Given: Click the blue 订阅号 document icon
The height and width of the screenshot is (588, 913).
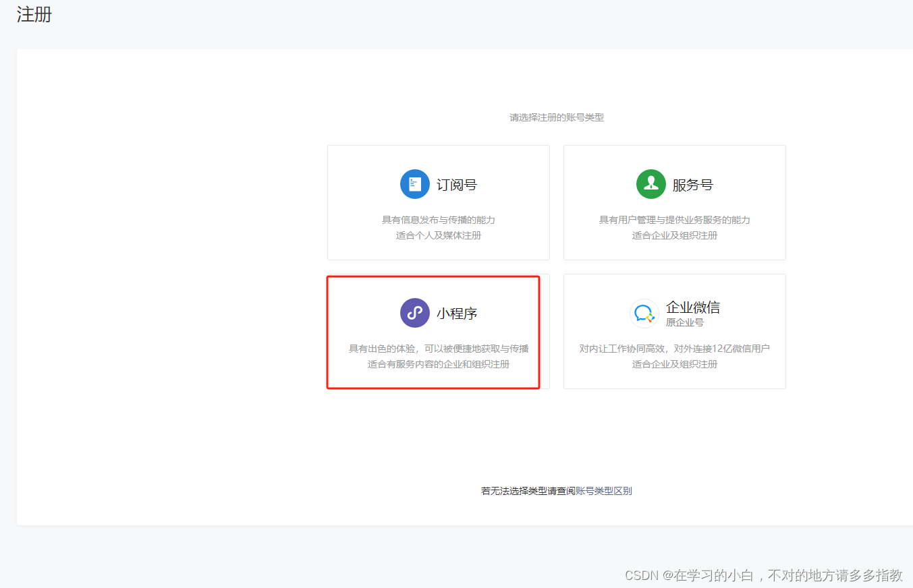Looking at the screenshot, I should 415,184.
